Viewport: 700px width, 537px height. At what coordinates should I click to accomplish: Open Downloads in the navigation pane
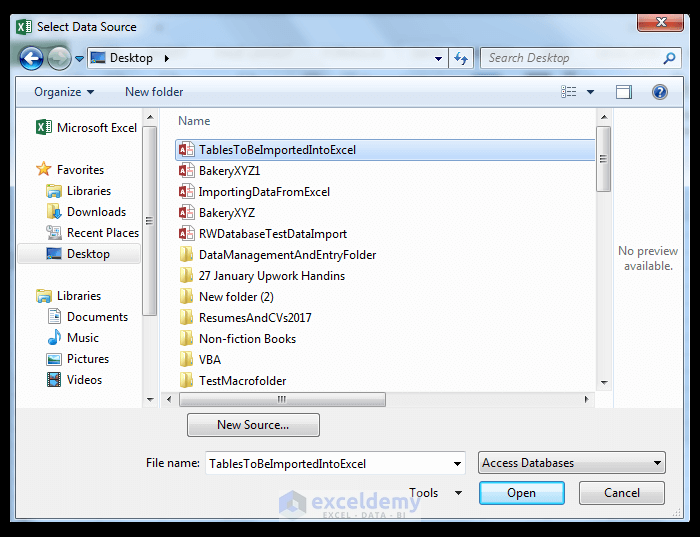click(x=86, y=212)
